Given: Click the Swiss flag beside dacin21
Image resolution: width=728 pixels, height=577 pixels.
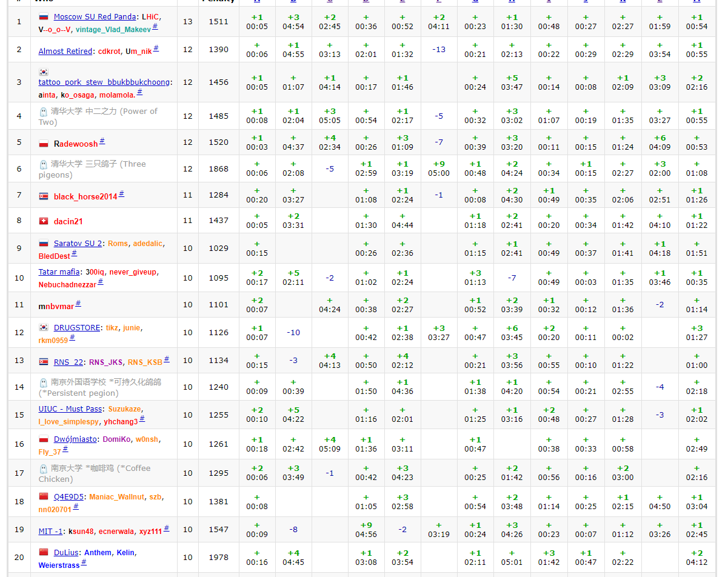Looking at the screenshot, I should click(44, 221).
